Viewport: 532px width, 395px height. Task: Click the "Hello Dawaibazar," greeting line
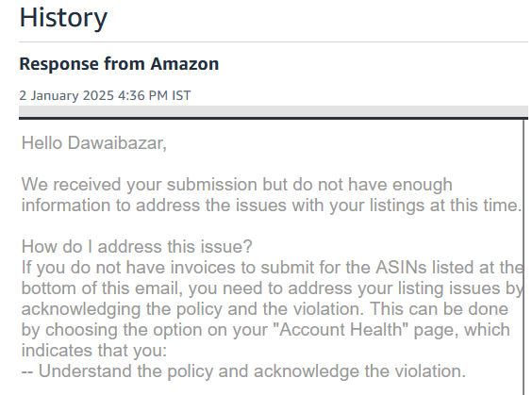point(94,142)
